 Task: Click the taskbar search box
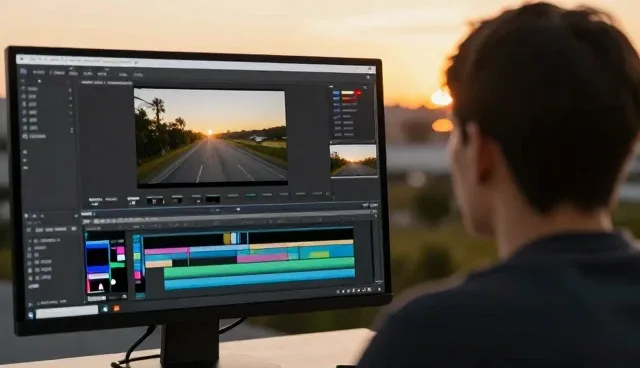[67, 312]
